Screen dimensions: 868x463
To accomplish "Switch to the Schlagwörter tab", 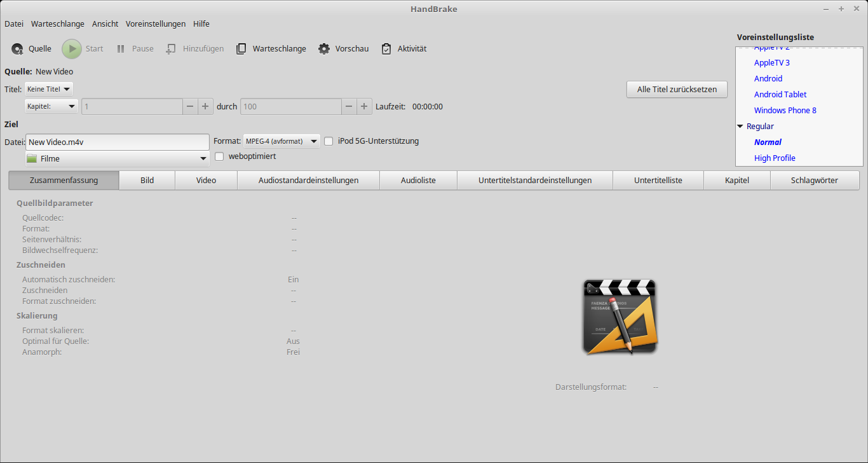I will point(815,180).
